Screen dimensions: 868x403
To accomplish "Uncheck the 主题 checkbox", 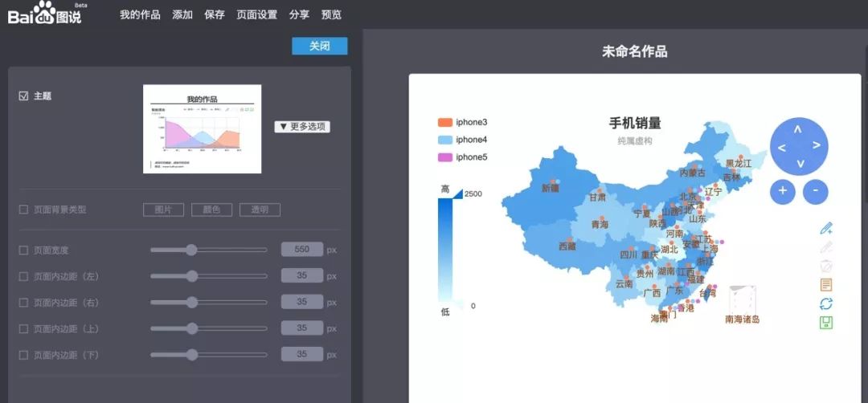I will coord(23,96).
